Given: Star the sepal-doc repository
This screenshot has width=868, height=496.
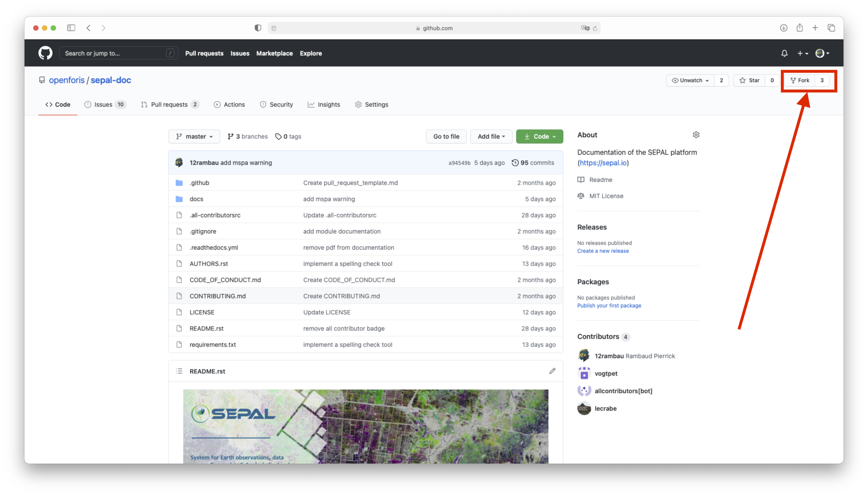Looking at the screenshot, I should pos(750,80).
